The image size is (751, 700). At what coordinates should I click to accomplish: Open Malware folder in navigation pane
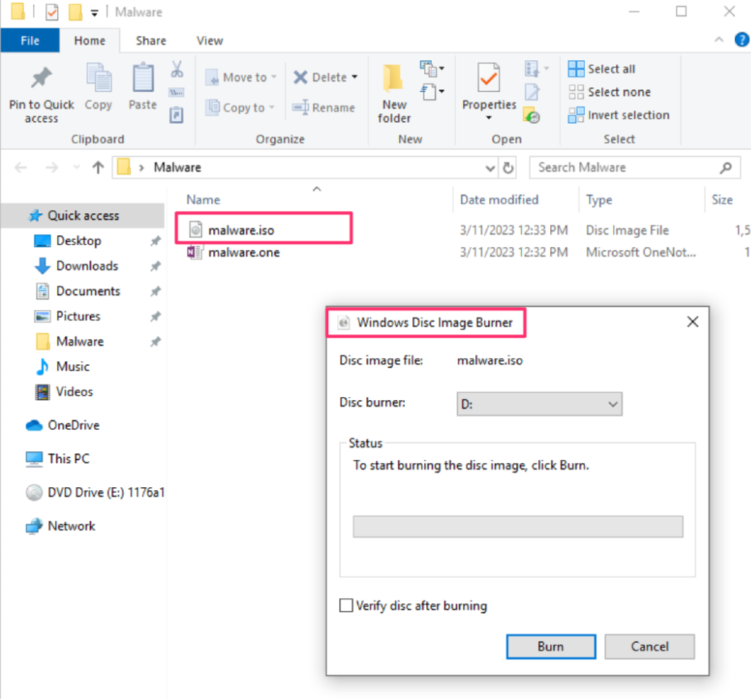point(80,341)
